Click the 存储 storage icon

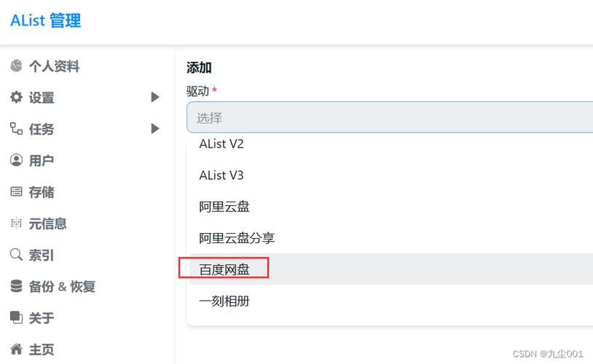tap(16, 191)
